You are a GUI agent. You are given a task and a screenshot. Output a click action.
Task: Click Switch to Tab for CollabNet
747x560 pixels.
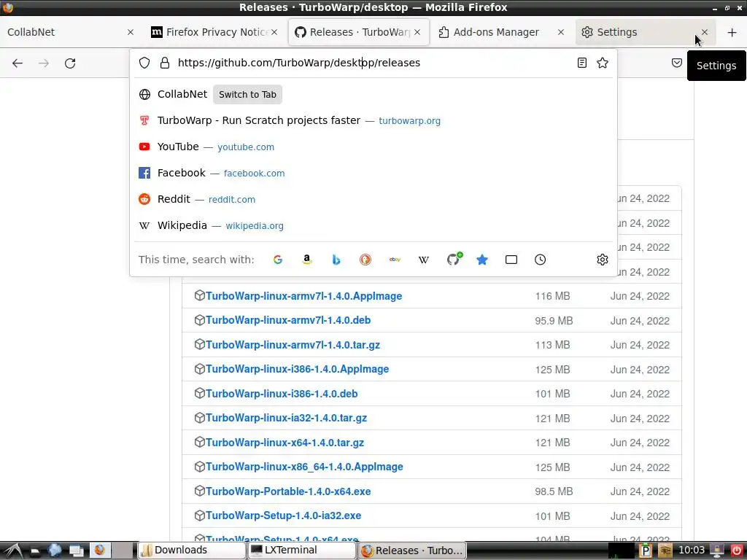click(x=247, y=94)
